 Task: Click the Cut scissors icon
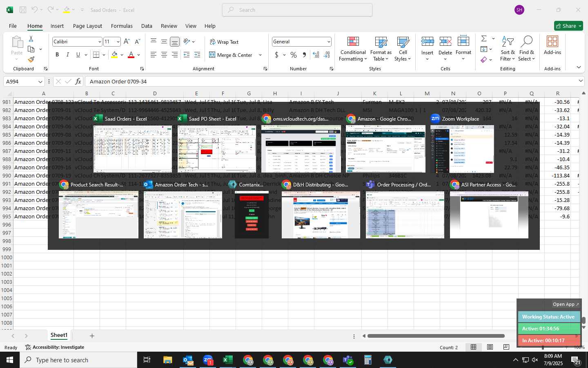point(31,38)
